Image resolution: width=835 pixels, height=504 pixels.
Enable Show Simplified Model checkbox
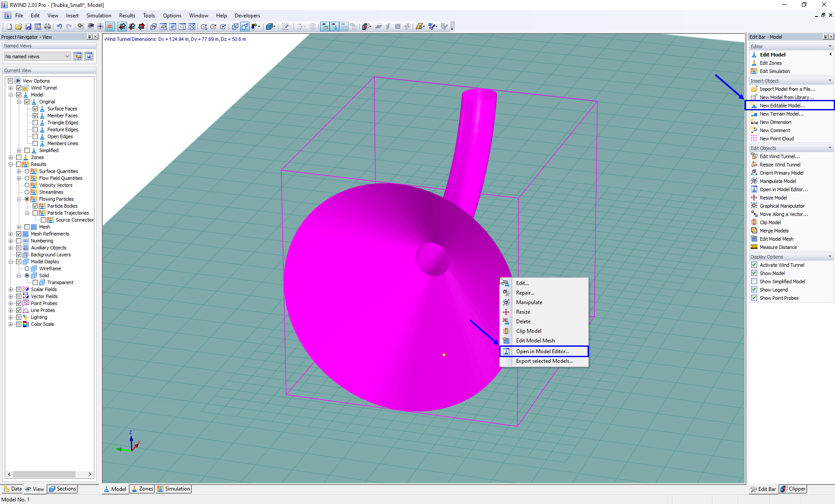click(x=754, y=281)
